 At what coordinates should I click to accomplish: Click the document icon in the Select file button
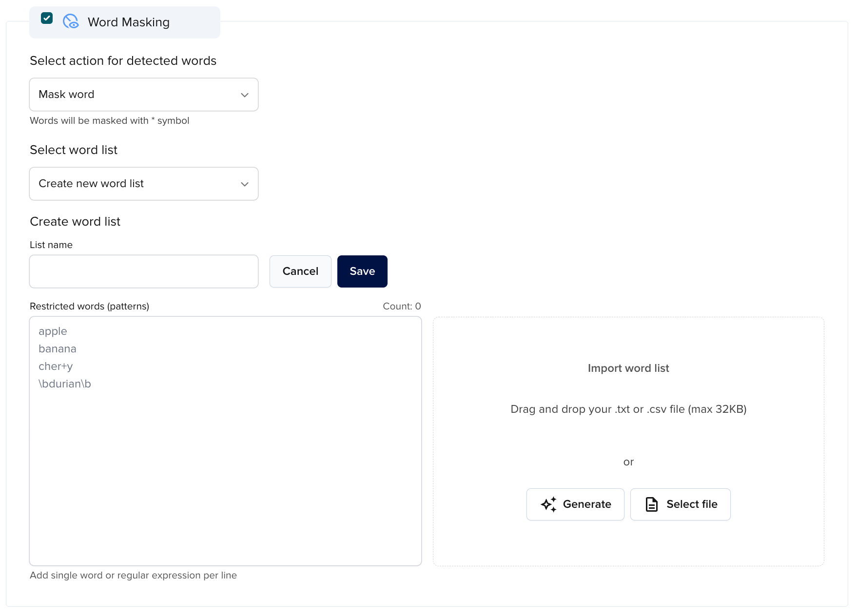(651, 504)
